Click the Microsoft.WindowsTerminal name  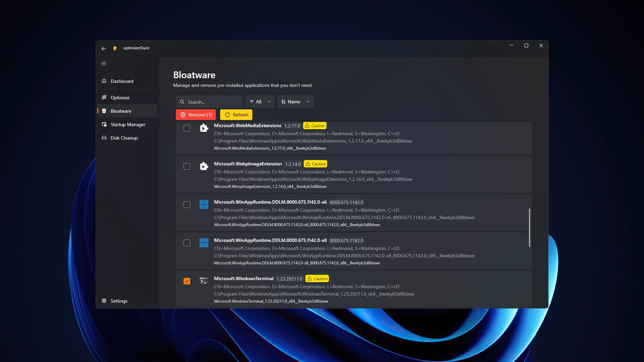point(244,279)
